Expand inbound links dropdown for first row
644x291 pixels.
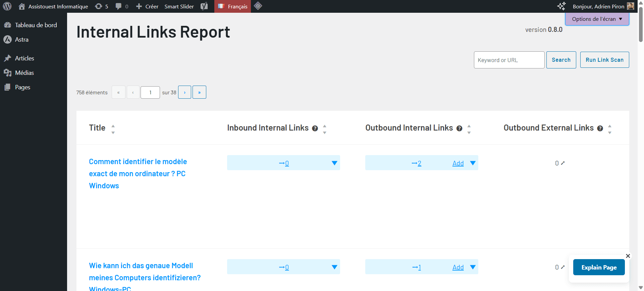coord(334,163)
